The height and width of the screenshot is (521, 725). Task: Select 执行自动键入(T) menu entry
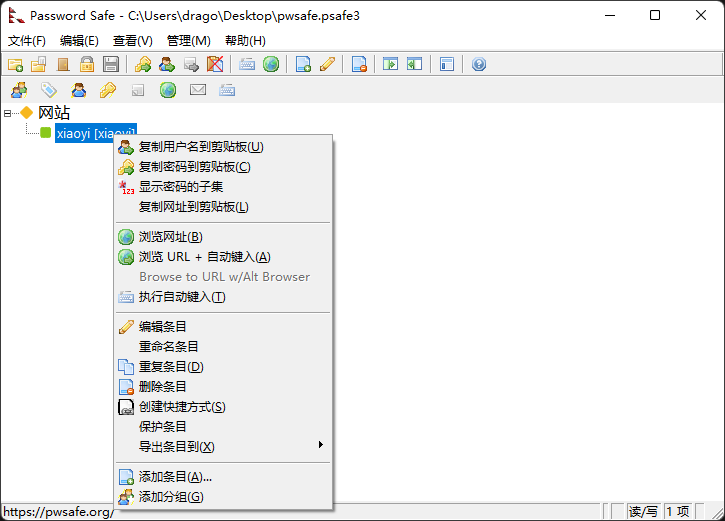coord(223,297)
